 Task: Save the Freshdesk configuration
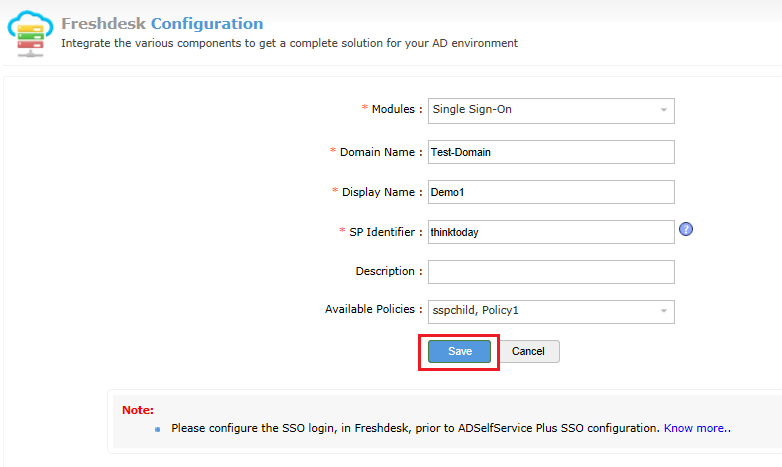pos(459,351)
